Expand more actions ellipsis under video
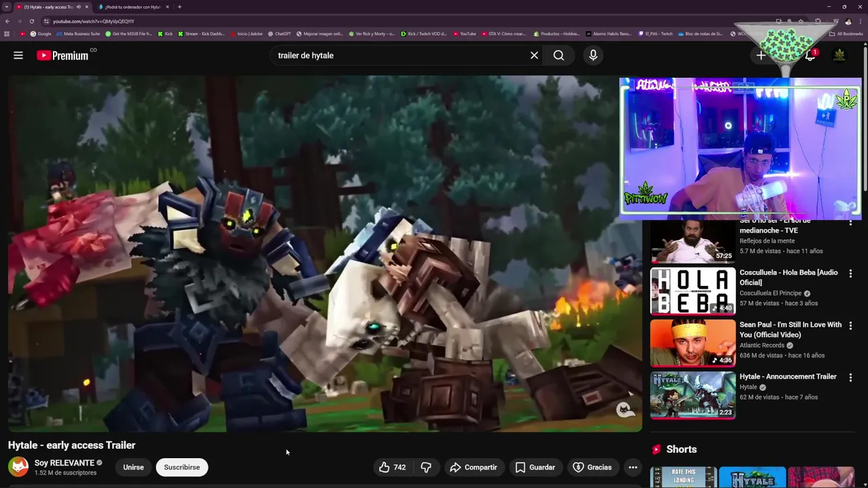Screen dimensions: 868x488 click(633, 467)
